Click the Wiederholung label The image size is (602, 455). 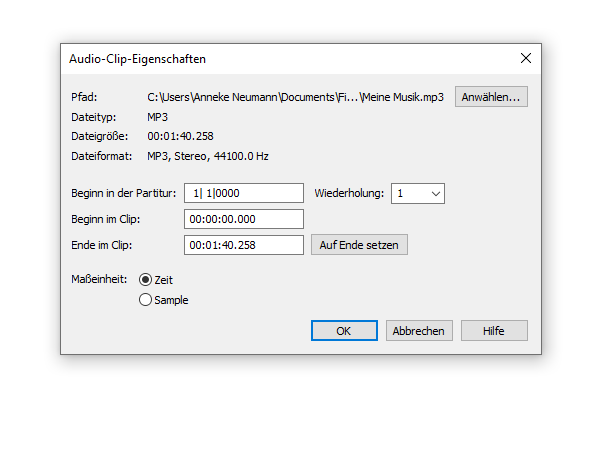(349, 193)
